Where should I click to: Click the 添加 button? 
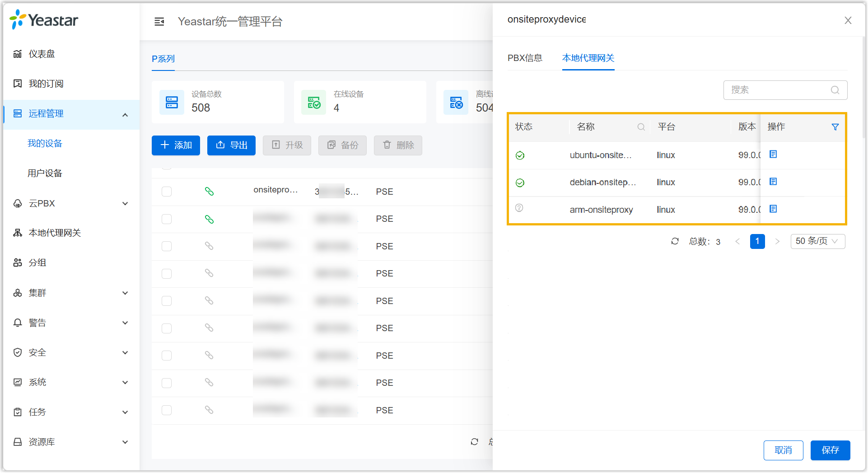pos(176,145)
